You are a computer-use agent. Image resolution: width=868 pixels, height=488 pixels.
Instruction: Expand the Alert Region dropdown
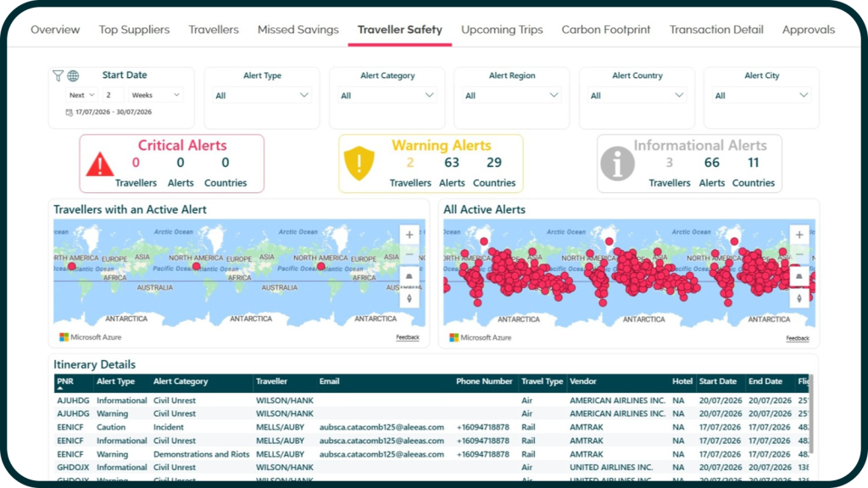click(x=511, y=96)
